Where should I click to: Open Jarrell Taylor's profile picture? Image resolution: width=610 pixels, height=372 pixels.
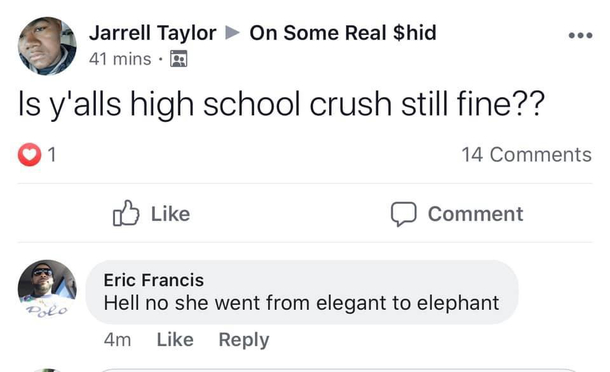[x=47, y=46]
